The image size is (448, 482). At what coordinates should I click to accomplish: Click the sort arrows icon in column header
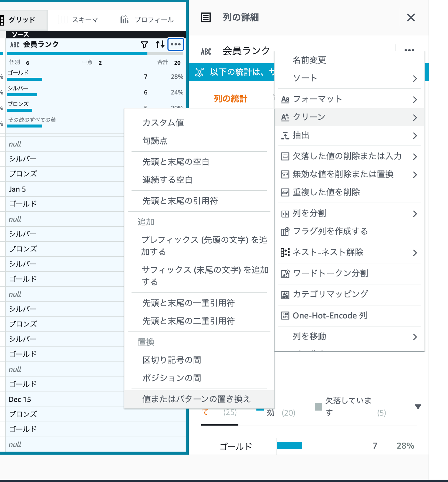160,44
